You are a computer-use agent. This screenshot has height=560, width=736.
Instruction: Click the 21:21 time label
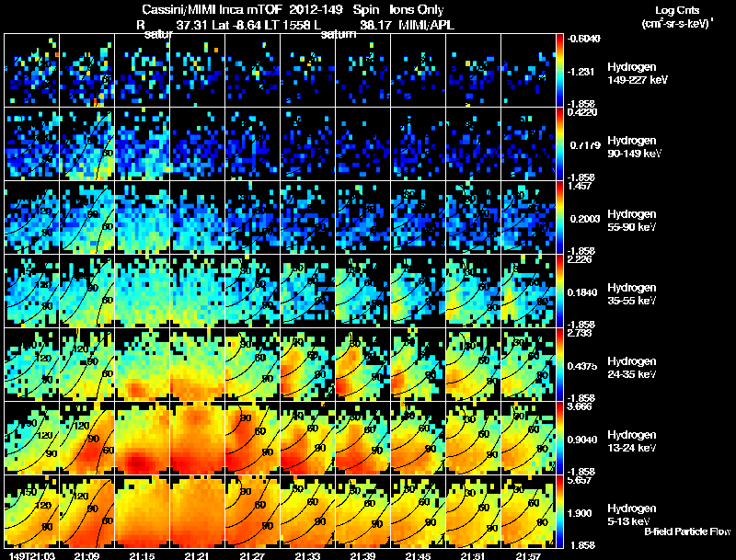click(x=197, y=555)
